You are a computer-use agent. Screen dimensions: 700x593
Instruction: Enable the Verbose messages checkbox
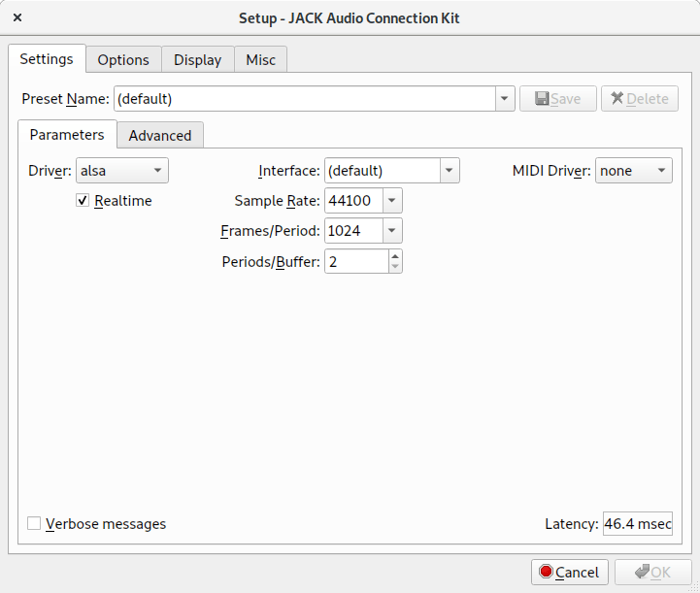pos(34,523)
